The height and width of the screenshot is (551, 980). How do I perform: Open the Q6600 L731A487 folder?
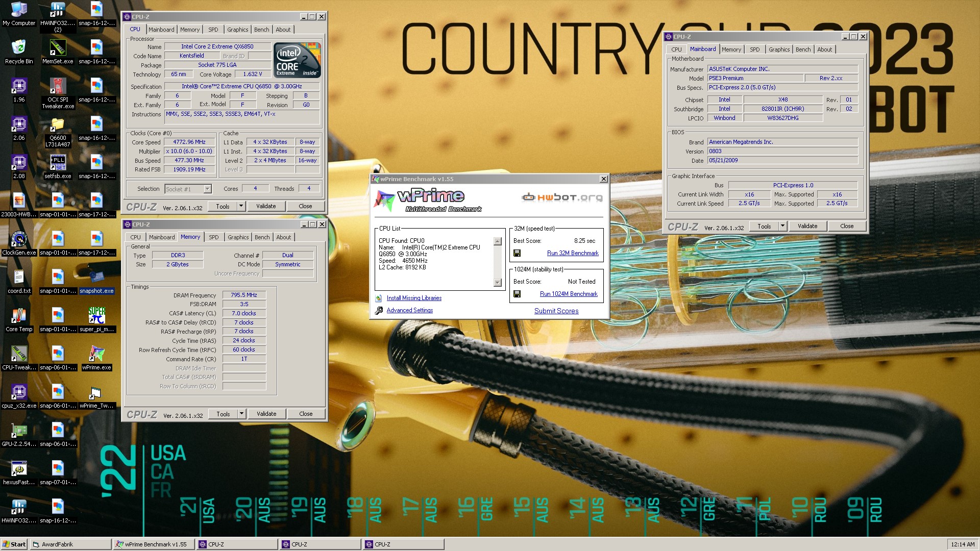pyautogui.click(x=58, y=132)
